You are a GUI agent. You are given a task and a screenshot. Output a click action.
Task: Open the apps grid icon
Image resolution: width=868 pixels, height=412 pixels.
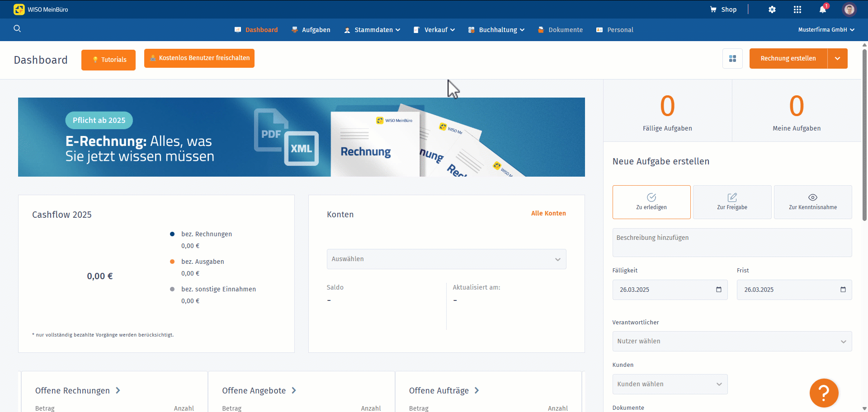tap(797, 9)
